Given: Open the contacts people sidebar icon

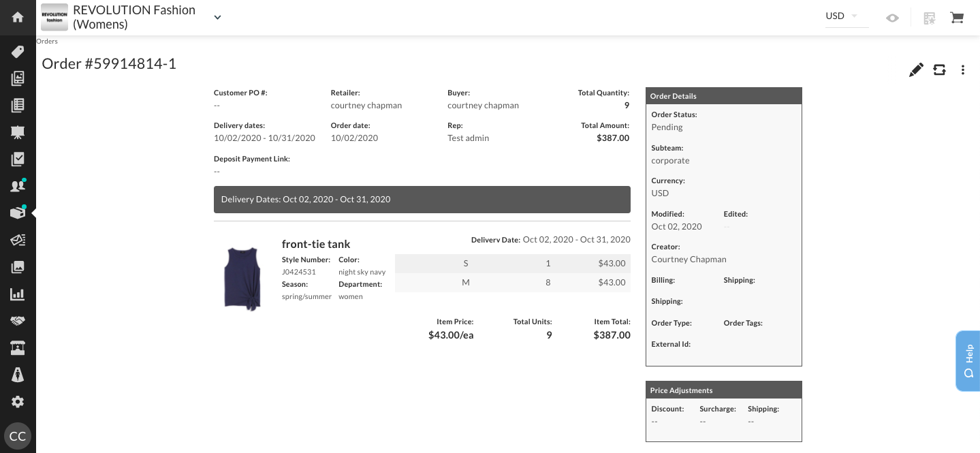Looking at the screenshot, I should pos(18,186).
